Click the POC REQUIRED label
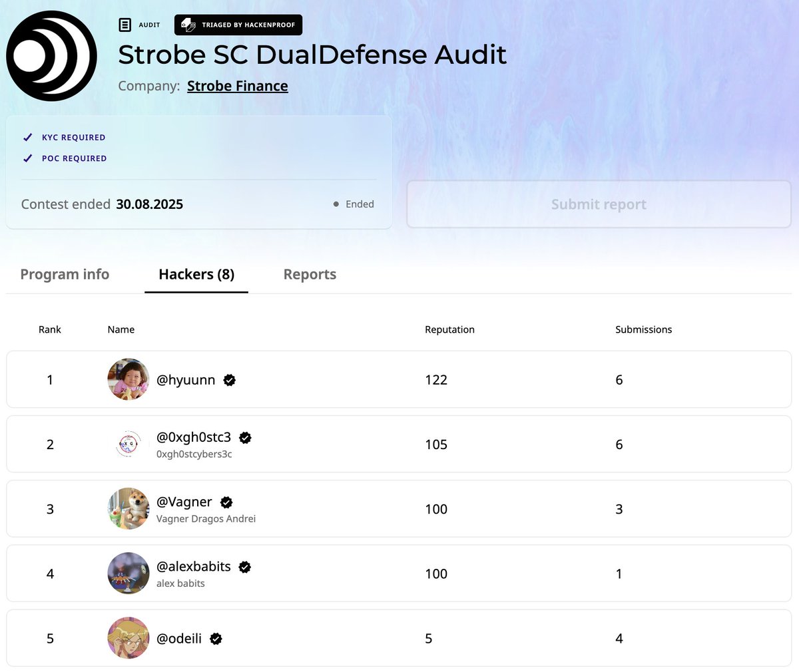Screen dimensions: 799x672 pyautogui.click(x=75, y=158)
